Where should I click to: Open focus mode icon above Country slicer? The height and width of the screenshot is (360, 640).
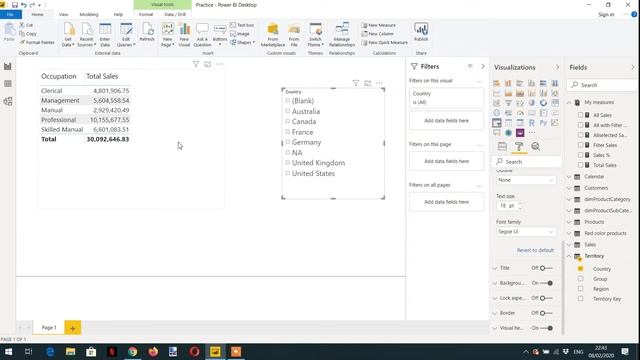click(367, 83)
